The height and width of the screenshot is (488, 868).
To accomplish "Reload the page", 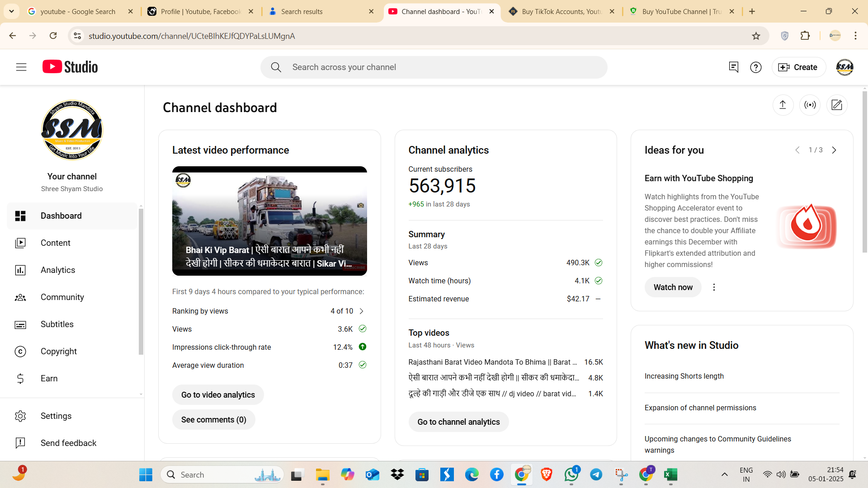I will click(x=53, y=36).
